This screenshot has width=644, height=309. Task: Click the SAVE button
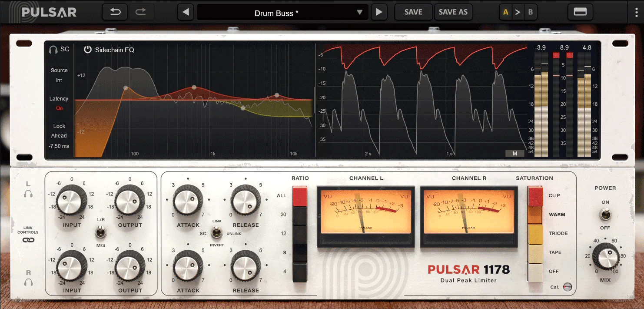tap(413, 12)
